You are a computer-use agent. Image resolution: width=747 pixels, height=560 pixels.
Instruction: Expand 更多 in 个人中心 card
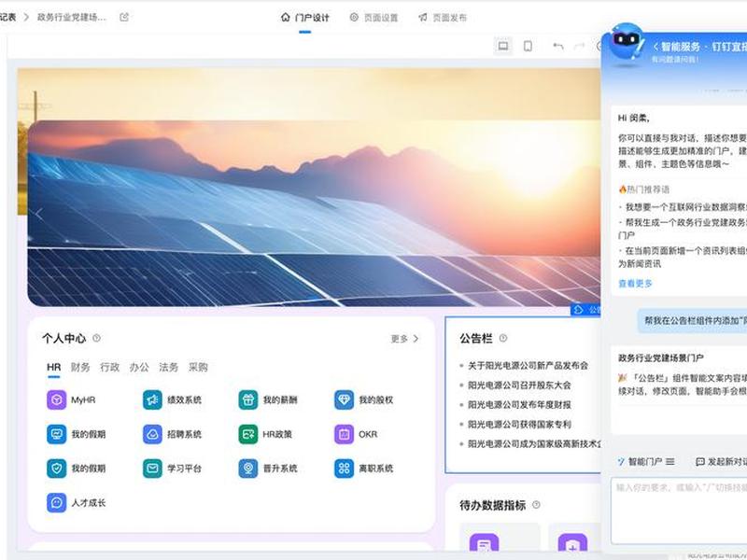(x=405, y=339)
